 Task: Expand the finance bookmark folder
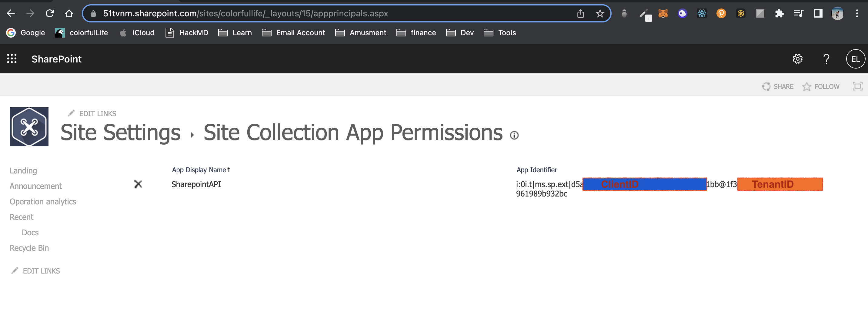click(416, 33)
